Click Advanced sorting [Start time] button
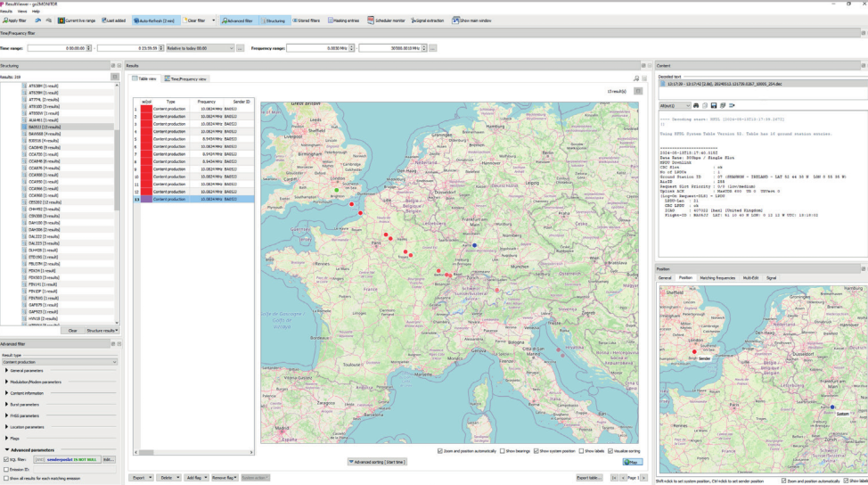The height and width of the screenshot is (485, 868). click(377, 462)
